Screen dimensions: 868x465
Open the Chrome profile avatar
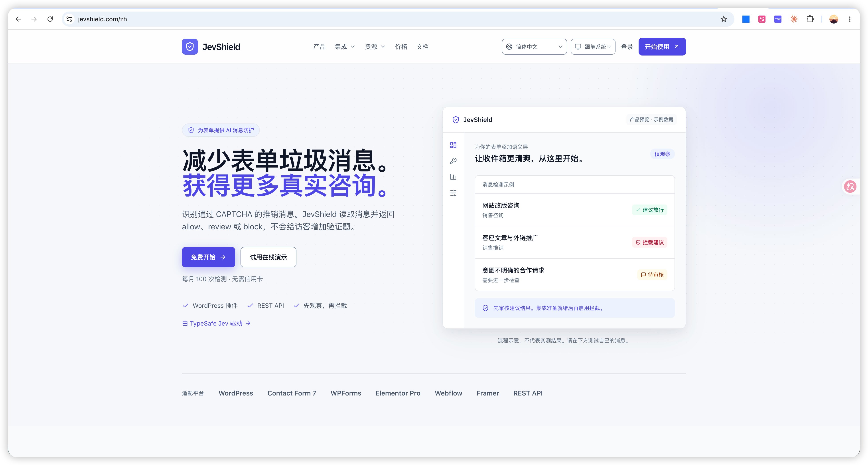coord(834,19)
